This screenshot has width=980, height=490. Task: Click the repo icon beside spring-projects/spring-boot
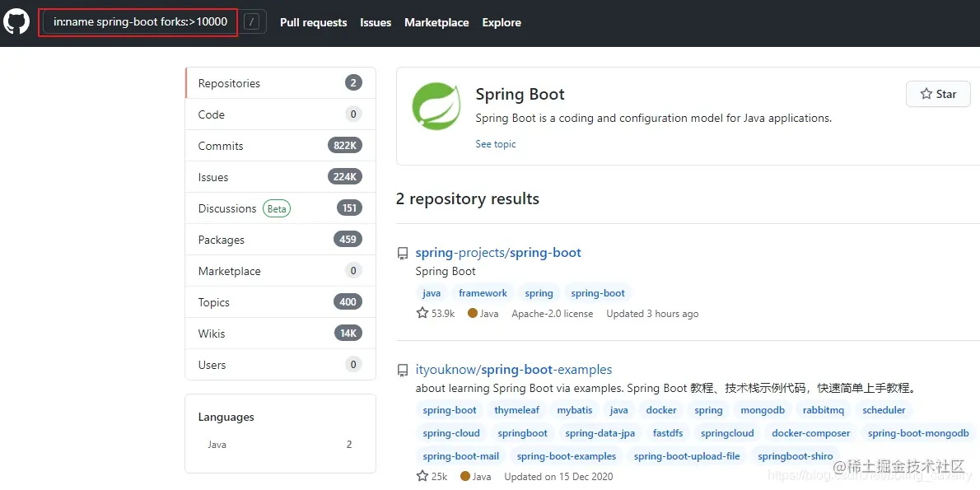(404, 253)
